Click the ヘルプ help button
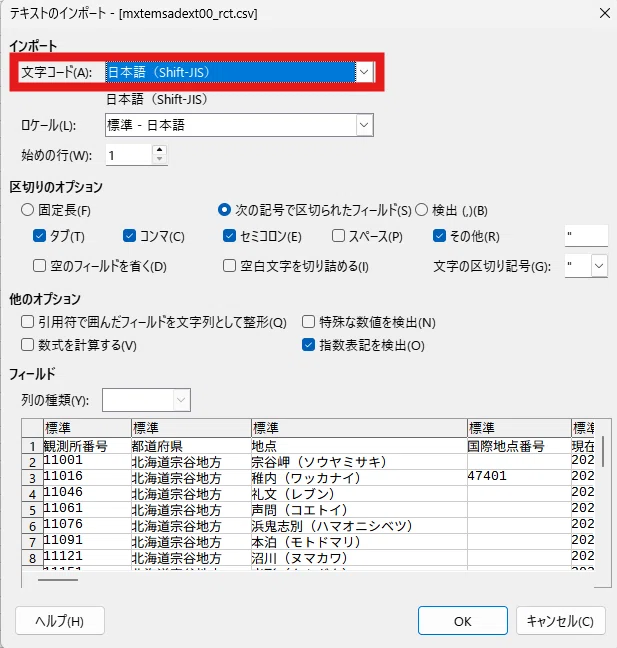The width and height of the screenshot is (617, 648). (x=60, y=621)
